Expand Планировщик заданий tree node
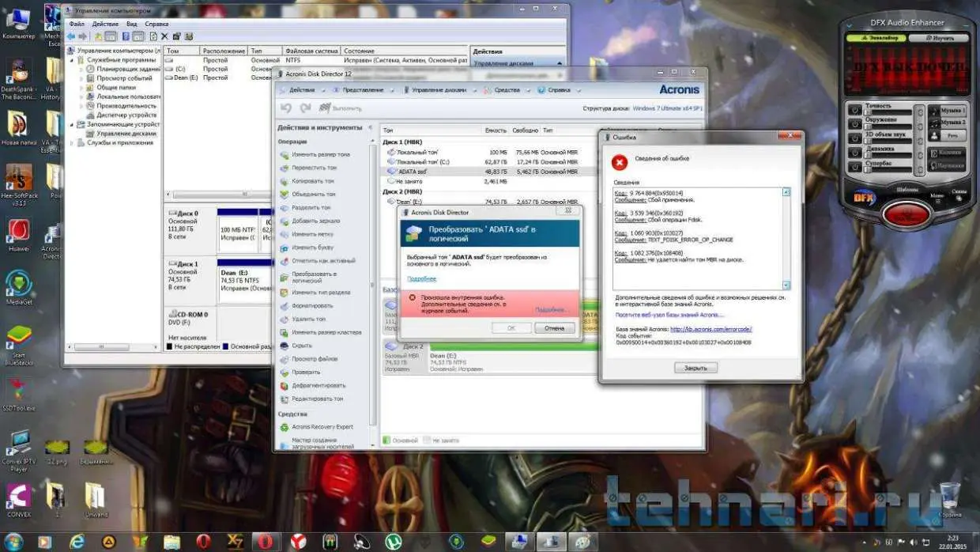The height and width of the screenshot is (552, 980). point(81,69)
